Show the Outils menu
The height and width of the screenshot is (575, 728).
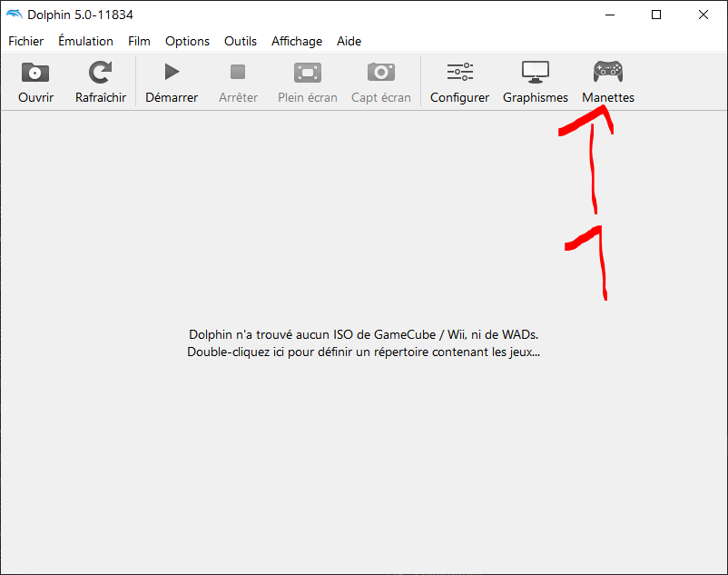click(x=241, y=41)
